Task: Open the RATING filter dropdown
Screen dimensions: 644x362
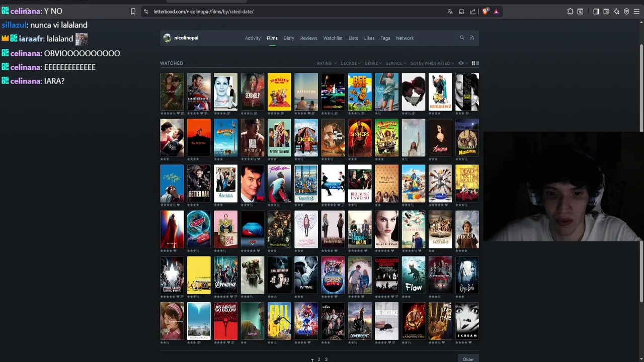Action: 327,63
